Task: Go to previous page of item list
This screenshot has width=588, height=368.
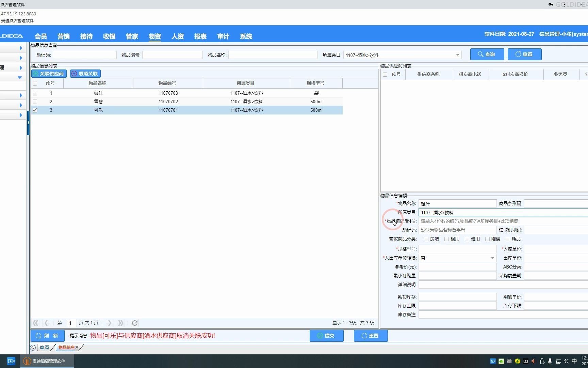Action: click(47, 323)
